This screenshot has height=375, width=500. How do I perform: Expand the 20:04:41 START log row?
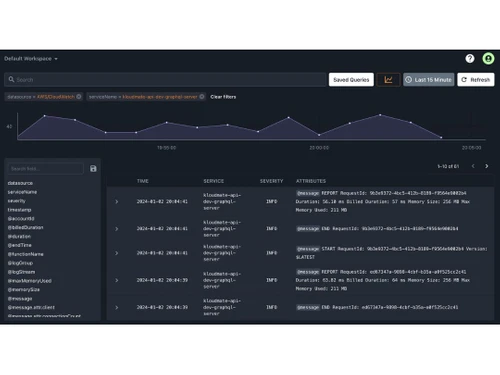(117, 253)
